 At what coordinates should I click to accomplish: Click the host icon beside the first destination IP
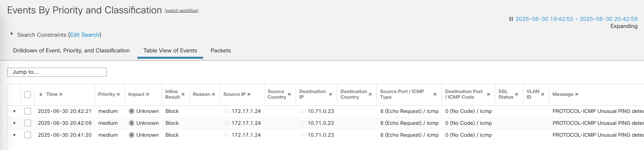pos(302,111)
